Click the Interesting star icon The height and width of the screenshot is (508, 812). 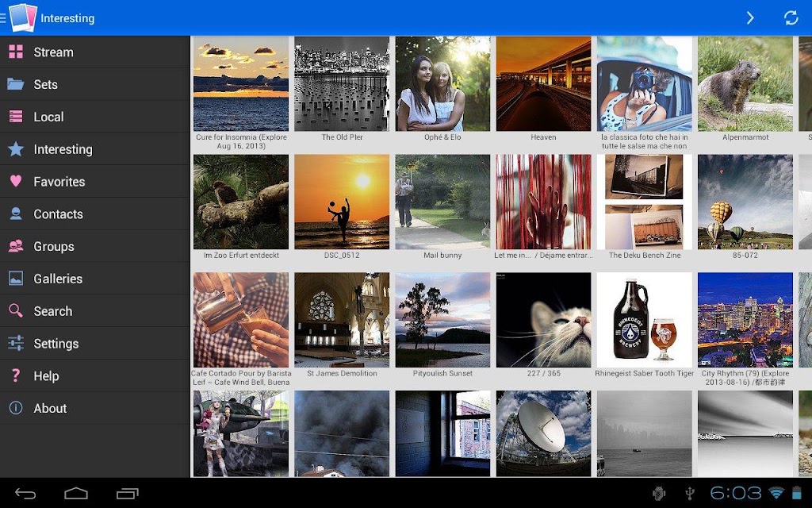coord(16,148)
